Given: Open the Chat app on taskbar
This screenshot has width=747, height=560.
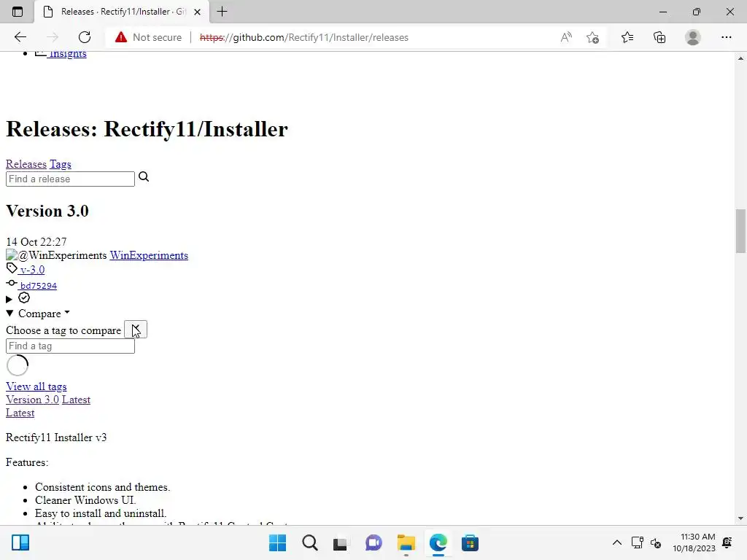Looking at the screenshot, I should 373,542.
